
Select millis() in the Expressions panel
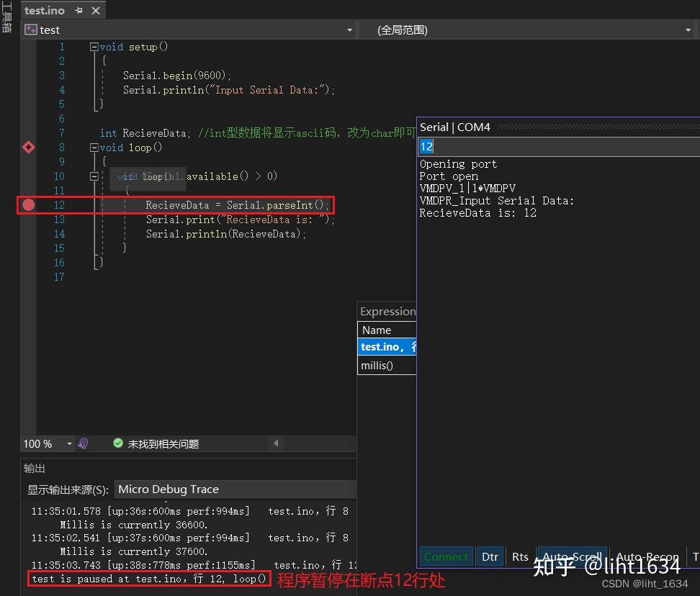[x=377, y=365]
